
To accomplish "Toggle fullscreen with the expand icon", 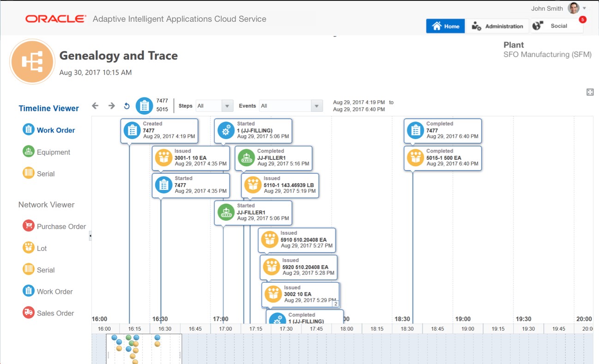I will click(x=590, y=92).
